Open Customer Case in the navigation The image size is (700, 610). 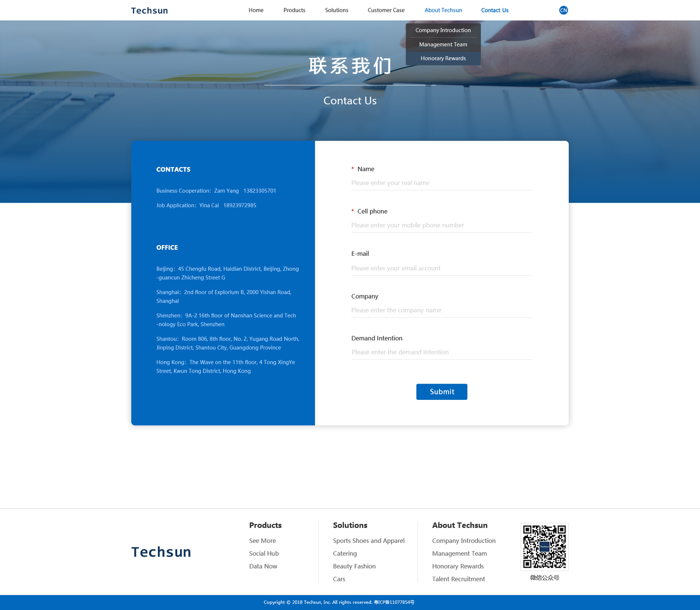[x=386, y=10]
